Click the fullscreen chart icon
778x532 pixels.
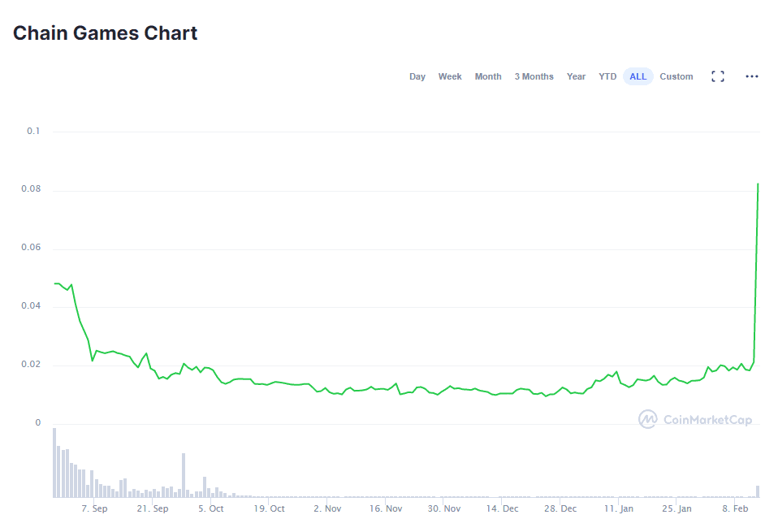point(718,76)
